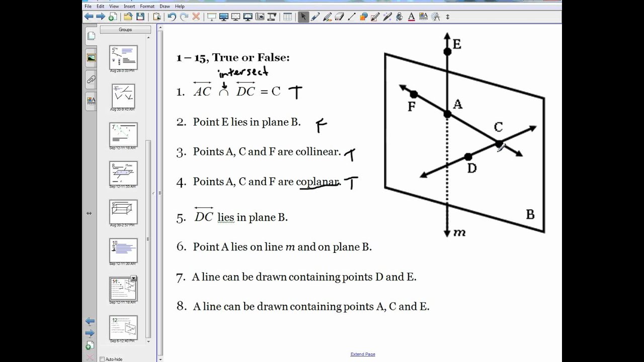Open the Gallery side tab
The width and height of the screenshot is (644, 362).
tap(91, 57)
